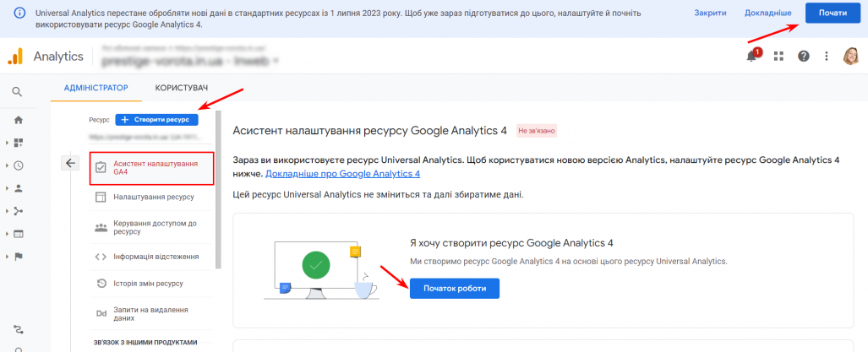Expand the Conversions section arrow
The width and height of the screenshot is (868, 352).
pos(8,257)
